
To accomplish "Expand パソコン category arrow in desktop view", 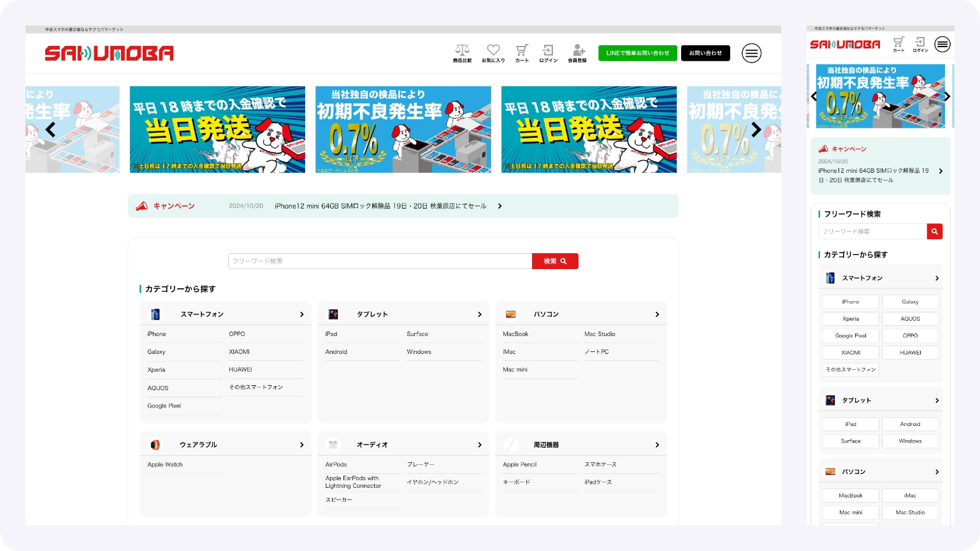I will [657, 314].
